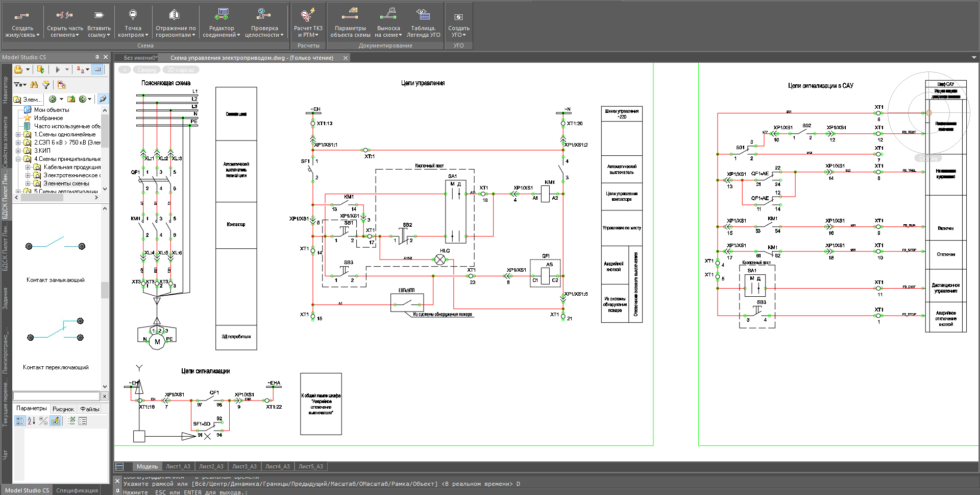Click the tree horizontal scrollbar

[56, 197]
